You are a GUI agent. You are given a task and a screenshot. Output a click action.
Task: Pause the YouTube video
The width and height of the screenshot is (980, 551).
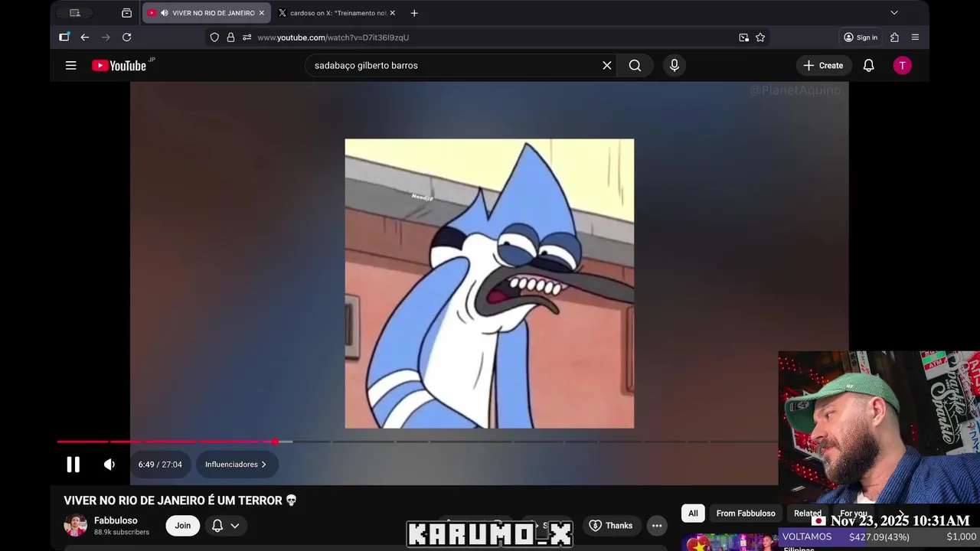click(x=73, y=465)
